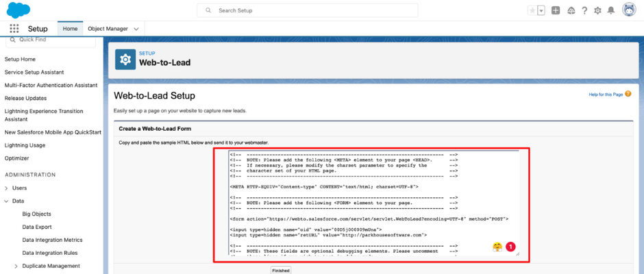Expand the Users tree node
This screenshot has width=644, height=274.
click(6, 188)
